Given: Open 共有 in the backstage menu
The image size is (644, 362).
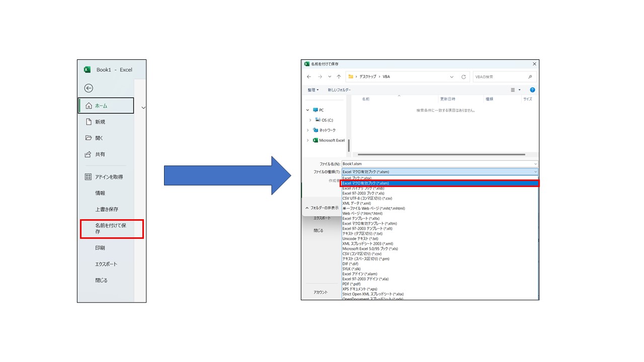Looking at the screenshot, I should click(x=100, y=154).
